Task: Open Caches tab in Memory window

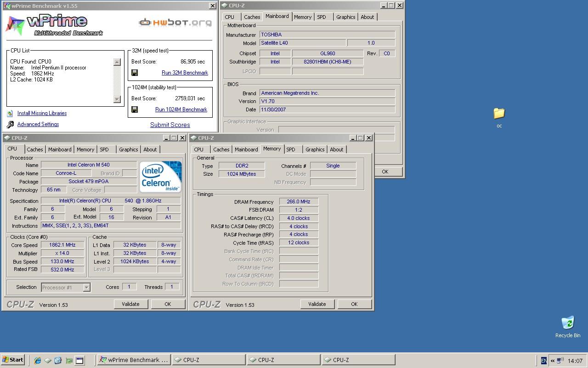Action: coord(221,149)
